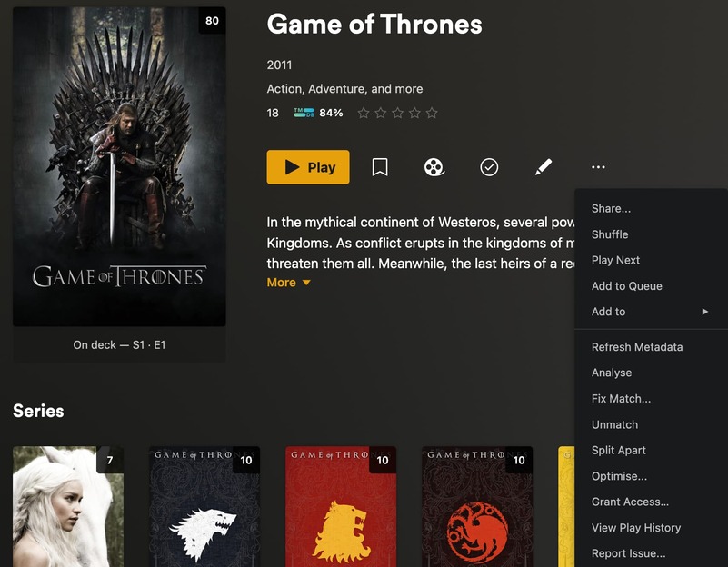The height and width of the screenshot is (567, 728).
Task: Select Analyse from the menu
Action: click(651, 373)
